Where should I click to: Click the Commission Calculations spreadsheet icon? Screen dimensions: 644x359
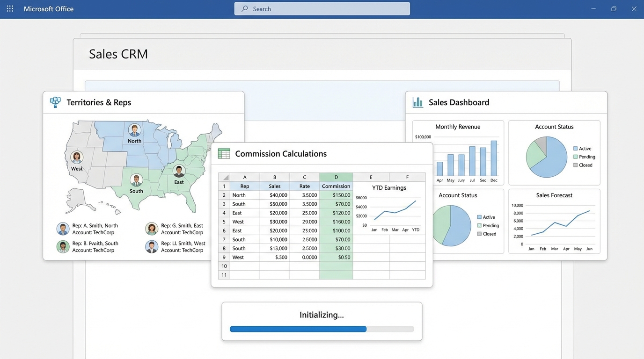[224, 154]
